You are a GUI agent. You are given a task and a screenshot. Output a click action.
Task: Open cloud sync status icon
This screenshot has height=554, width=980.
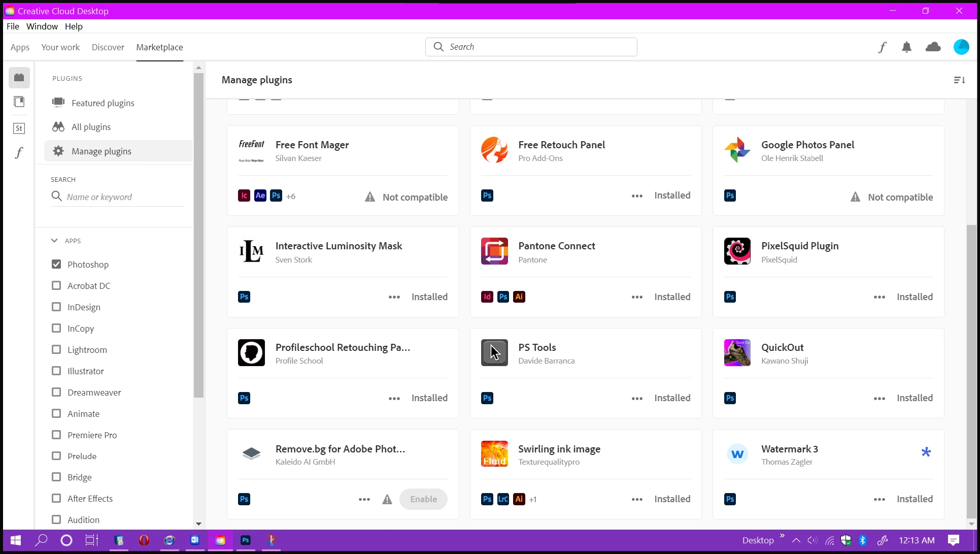pos(933,47)
